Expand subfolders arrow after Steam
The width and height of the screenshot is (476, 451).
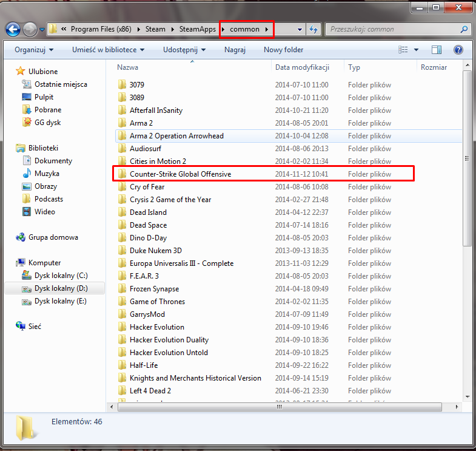click(172, 29)
